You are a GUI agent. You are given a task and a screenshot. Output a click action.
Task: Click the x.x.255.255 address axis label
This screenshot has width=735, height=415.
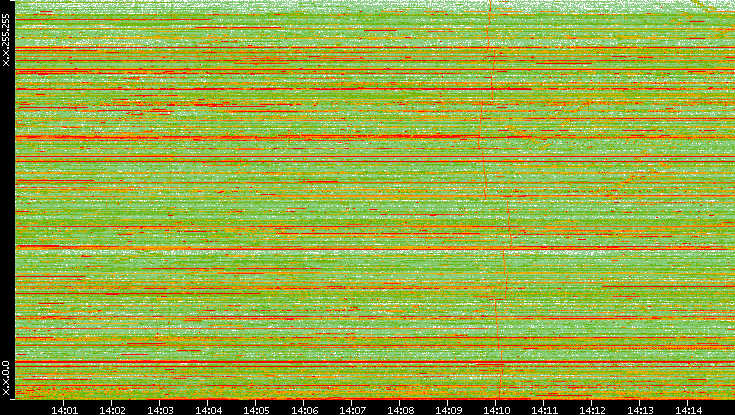pos(6,40)
